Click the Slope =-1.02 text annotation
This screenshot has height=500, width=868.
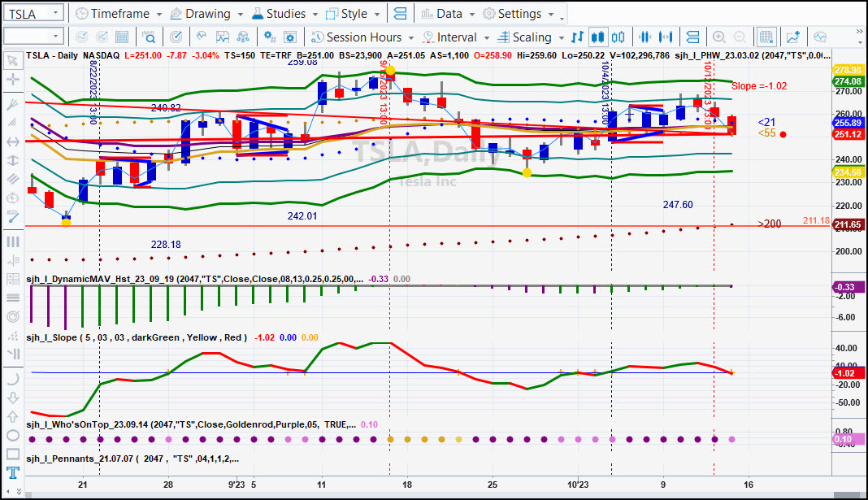pos(759,86)
